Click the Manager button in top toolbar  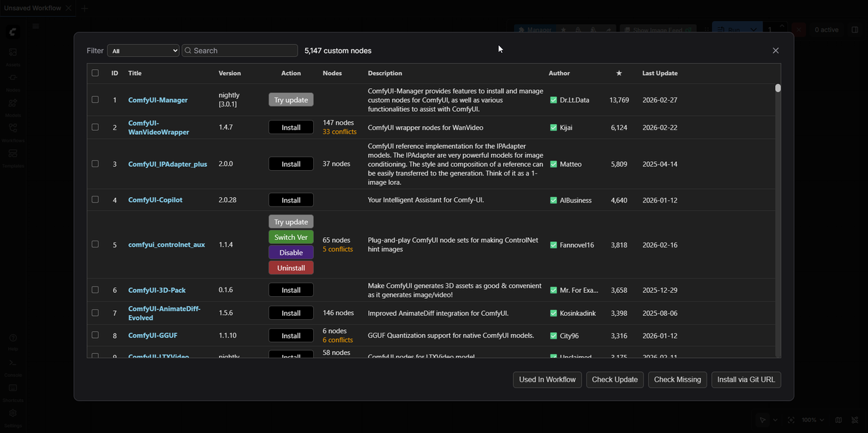(534, 30)
